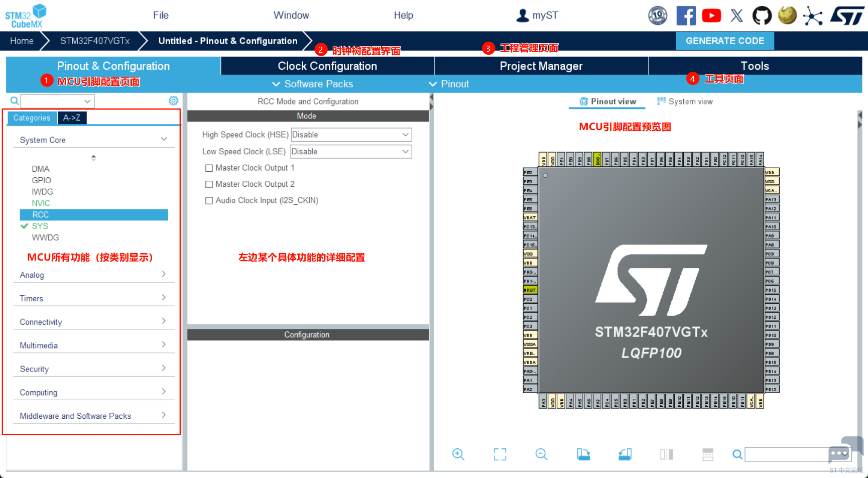
Task: Open the Software Packs dropdown
Action: click(313, 84)
